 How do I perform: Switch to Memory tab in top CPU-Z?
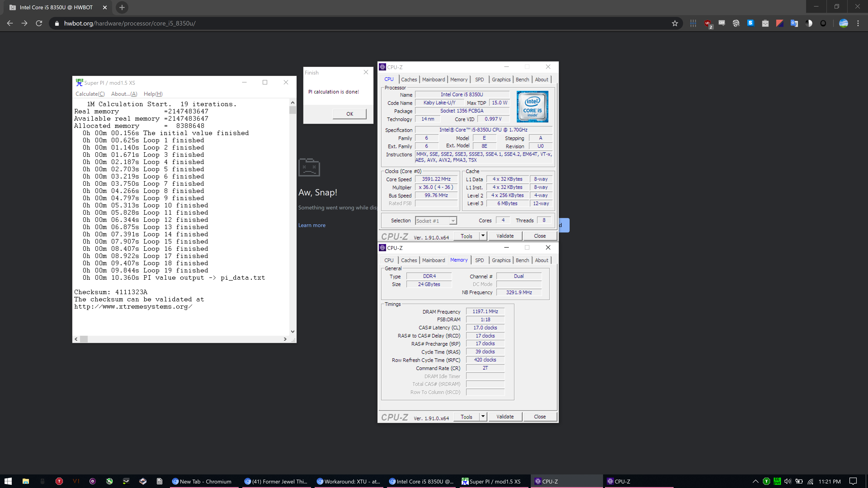[459, 80]
